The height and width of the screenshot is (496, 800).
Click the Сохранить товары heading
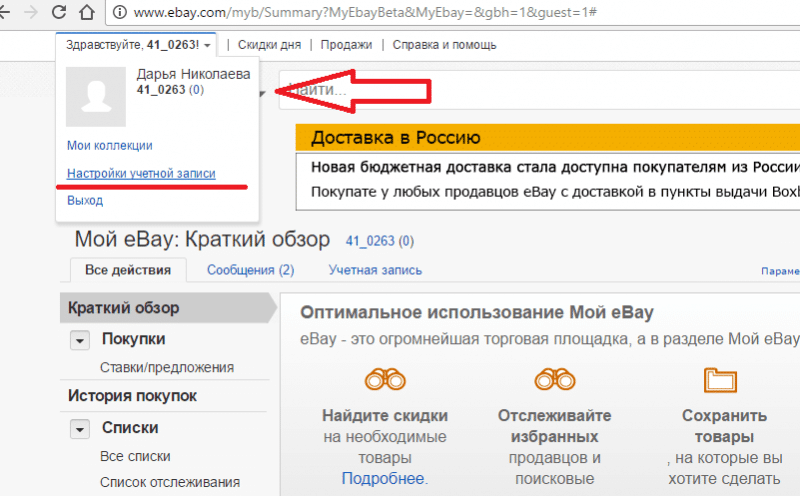pos(724,426)
